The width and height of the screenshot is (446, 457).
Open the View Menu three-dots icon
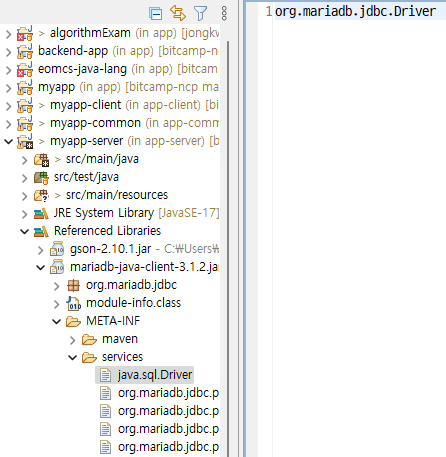[224, 13]
